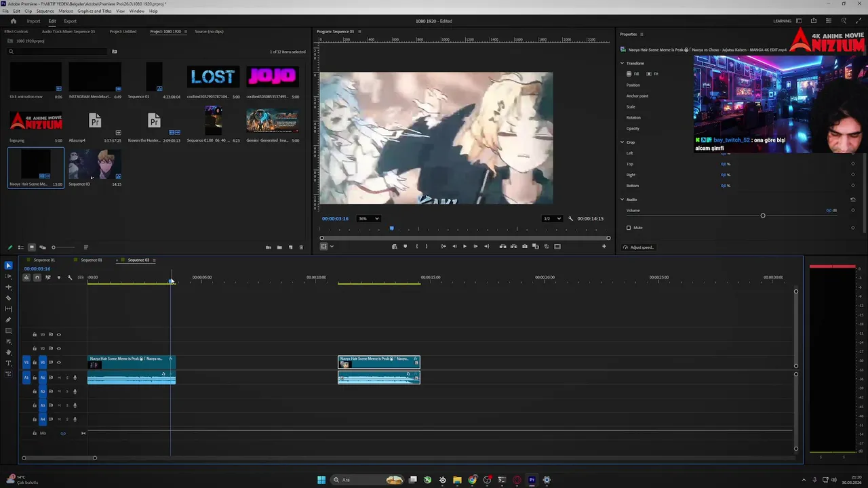Toggle V3 track output eye
Viewport: 868px width, 488px height.
[58, 334]
